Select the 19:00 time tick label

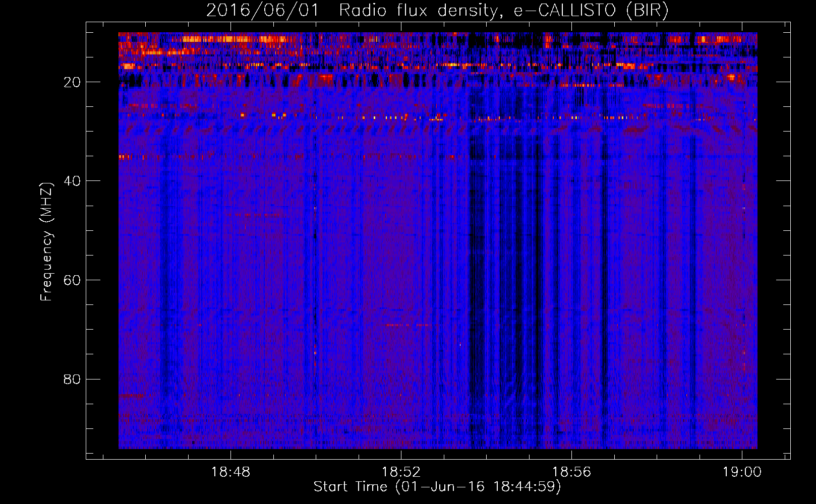(x=742, y=472)
